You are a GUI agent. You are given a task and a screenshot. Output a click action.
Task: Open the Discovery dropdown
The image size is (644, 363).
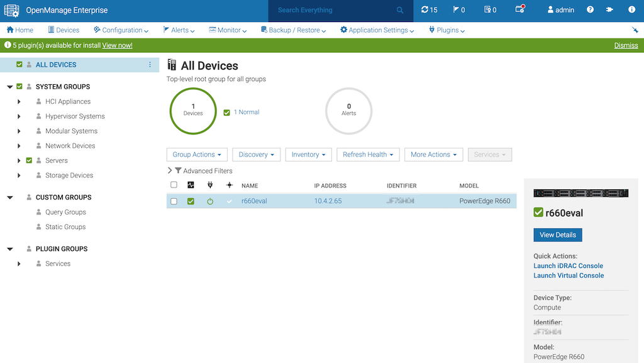pos(257,154)
